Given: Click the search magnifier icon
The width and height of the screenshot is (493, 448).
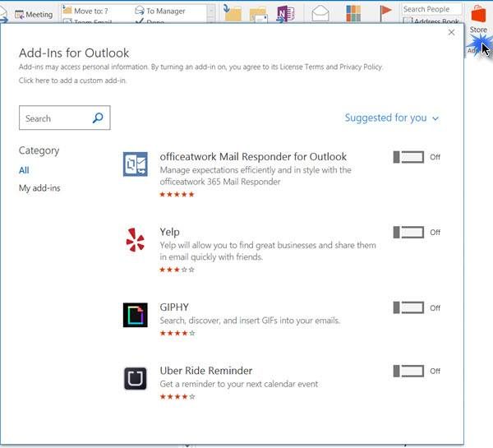Looking at the screenshot, I should 98,118.
